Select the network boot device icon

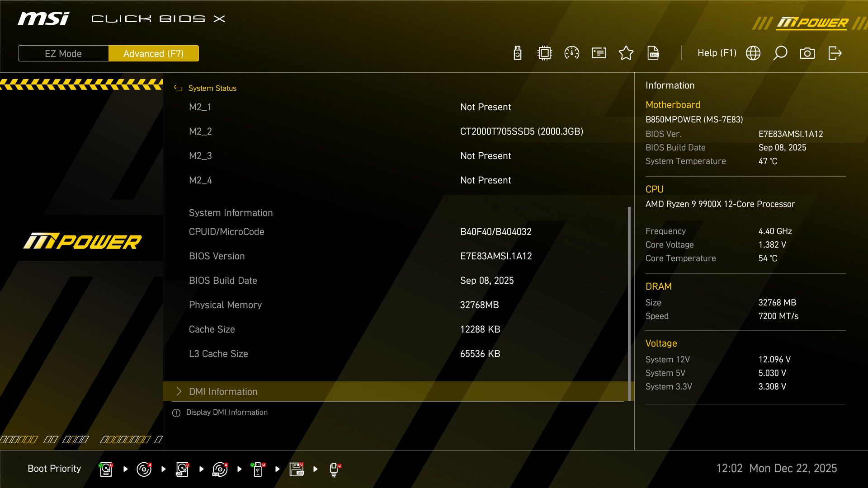click(x=335, y=469)
